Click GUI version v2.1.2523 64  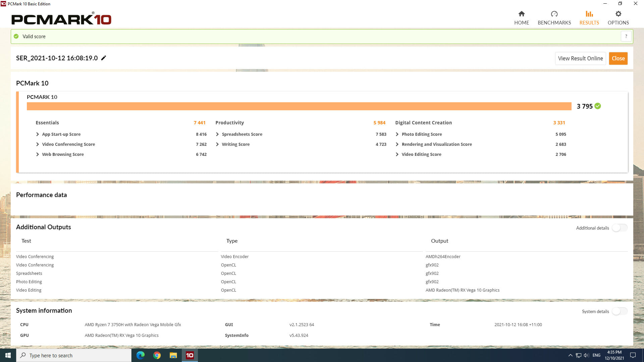(x=302, y=324)
